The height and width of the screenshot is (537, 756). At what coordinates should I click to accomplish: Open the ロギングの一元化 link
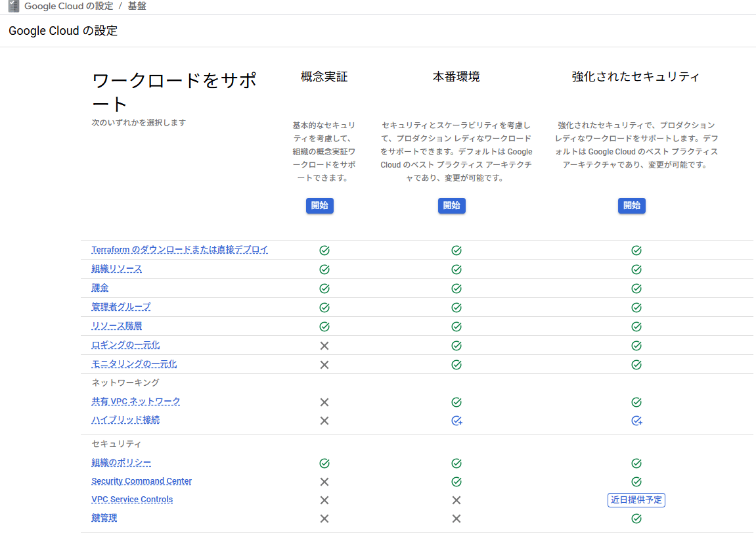click(125, 345)
